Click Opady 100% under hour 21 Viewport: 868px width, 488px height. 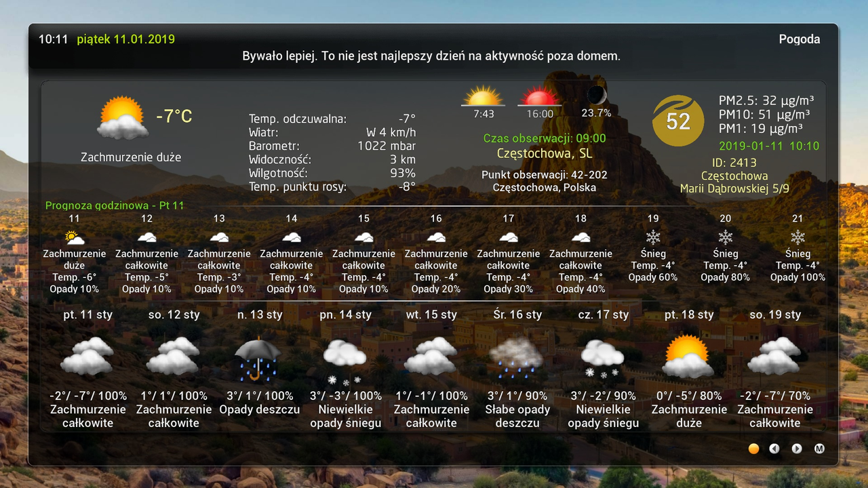[797, 277]
